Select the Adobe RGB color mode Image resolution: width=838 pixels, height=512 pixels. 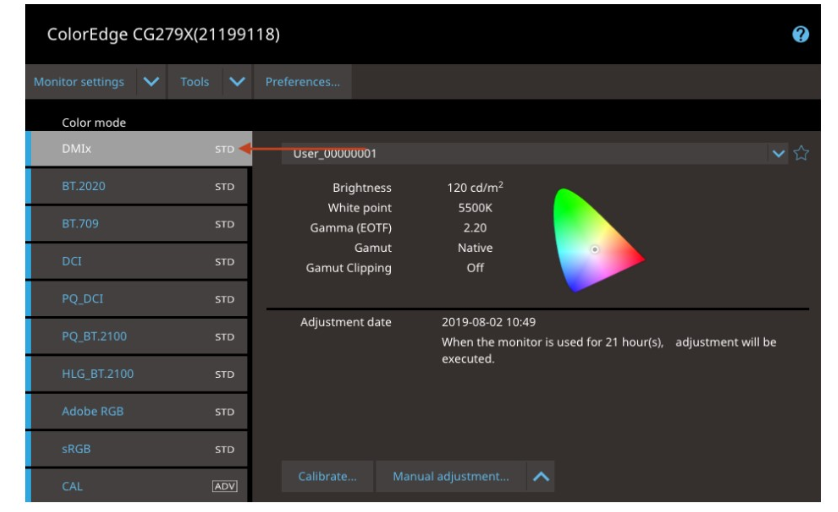[x=137, y=412]
